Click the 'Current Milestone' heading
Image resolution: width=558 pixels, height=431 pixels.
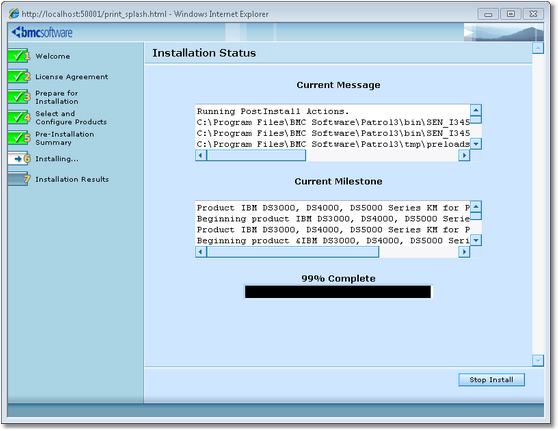[x=338, y=182]
